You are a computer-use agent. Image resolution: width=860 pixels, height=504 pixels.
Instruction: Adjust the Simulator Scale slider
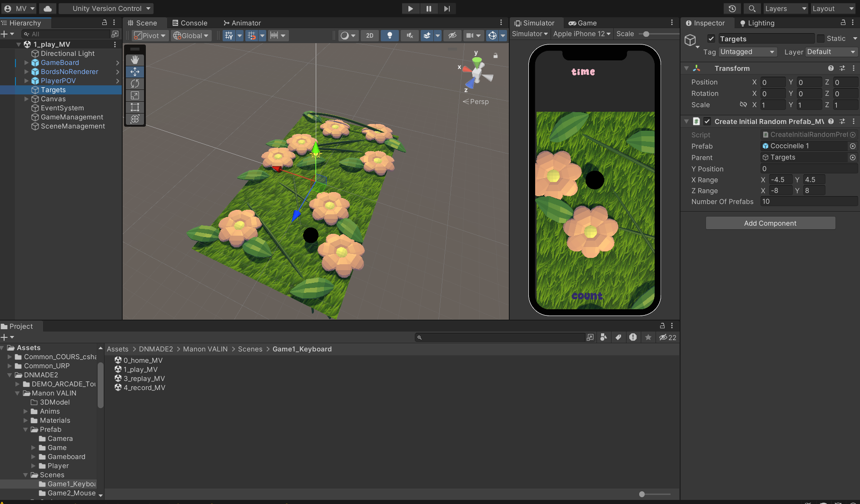pos(646,34)
